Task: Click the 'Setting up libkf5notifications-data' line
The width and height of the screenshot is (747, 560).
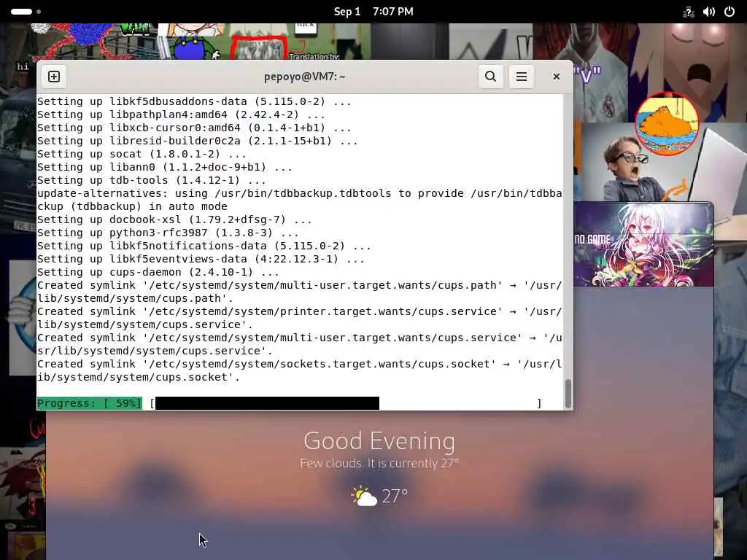Action: pos(204,246)
